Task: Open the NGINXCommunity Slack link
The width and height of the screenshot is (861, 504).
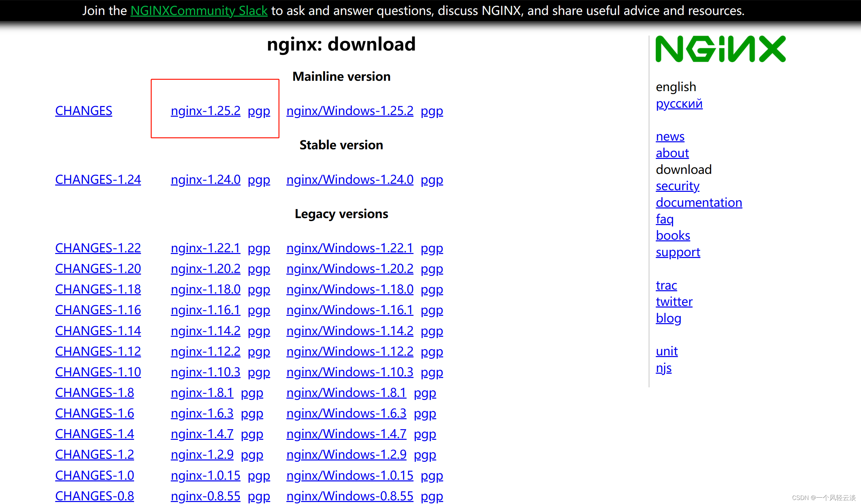Action: tap(199, 11)
